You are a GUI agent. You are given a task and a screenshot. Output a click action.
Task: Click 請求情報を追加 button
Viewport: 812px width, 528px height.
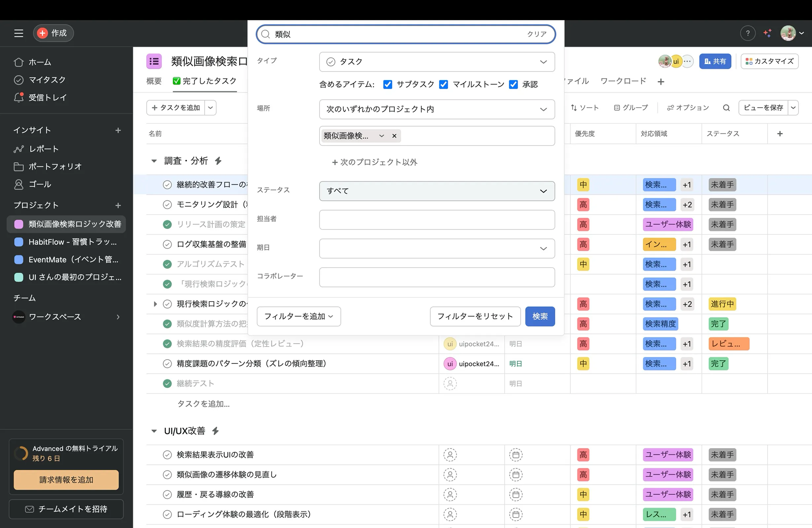pos(66,479)
